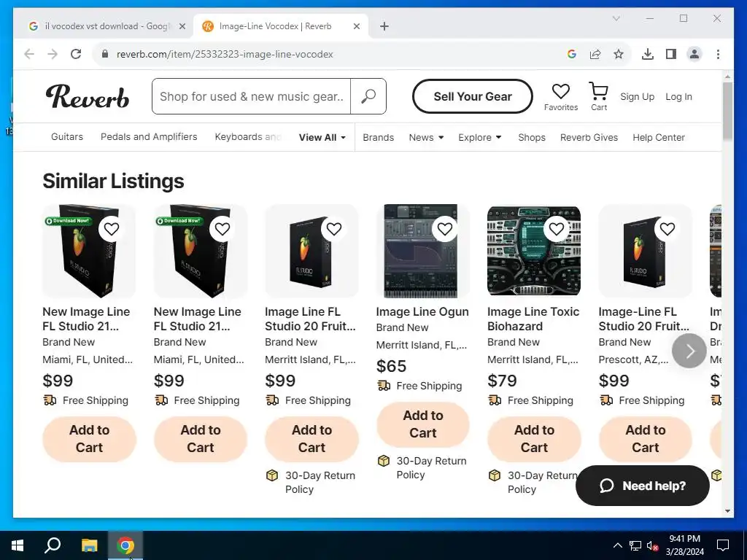Open the Toxic Biohazard thumbnail
This screenshot has height=560, width=747.
tap(534, 251)
